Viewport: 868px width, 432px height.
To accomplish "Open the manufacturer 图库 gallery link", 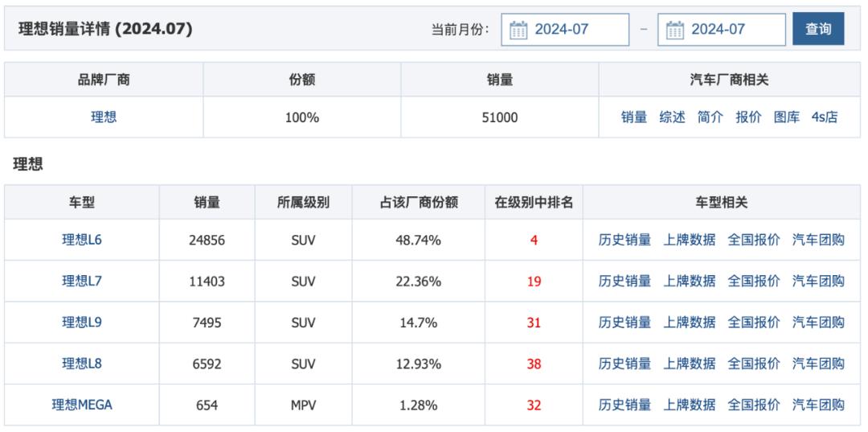I will point(787,117).
